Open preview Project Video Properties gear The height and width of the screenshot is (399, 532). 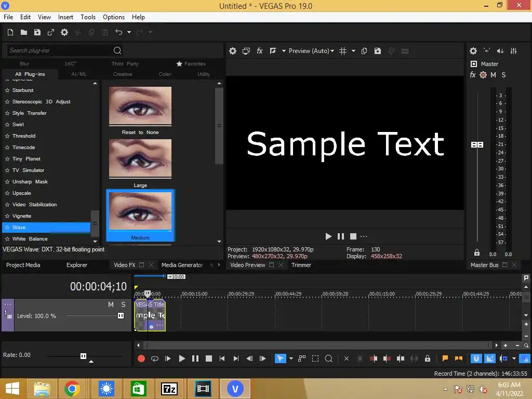pyautogui.click(x=233, y=51)
